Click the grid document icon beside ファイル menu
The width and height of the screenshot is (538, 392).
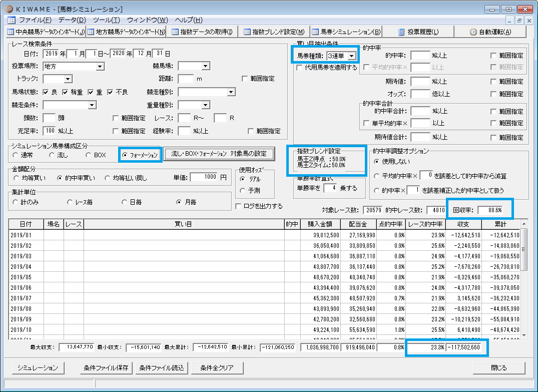click(x=12, y=20)
